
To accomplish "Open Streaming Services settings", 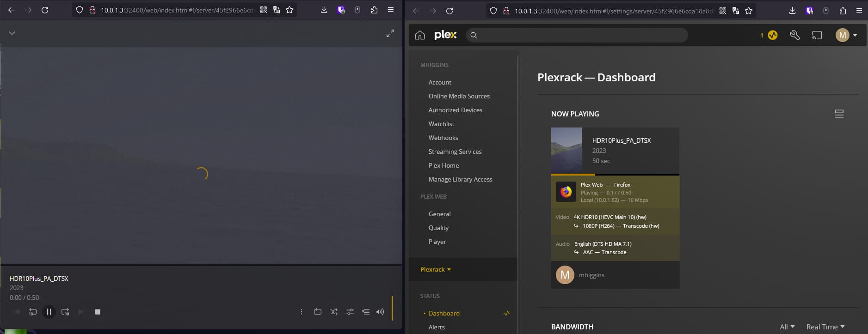I will tap(455, 152).
